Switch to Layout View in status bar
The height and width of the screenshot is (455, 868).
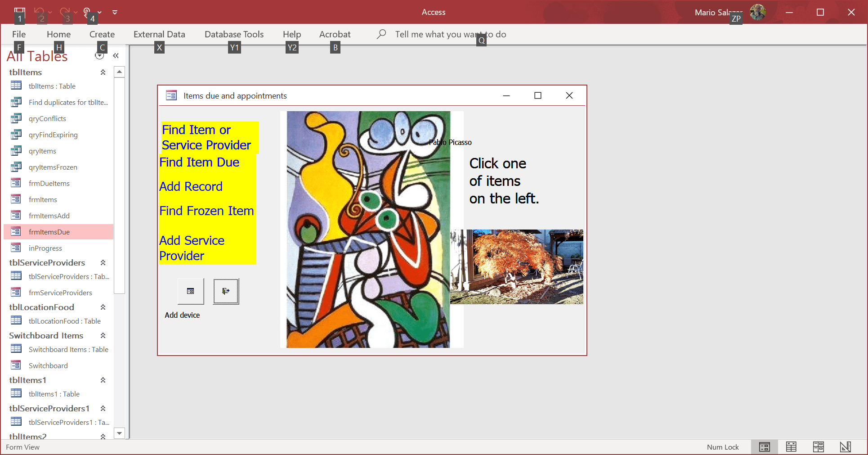818,447
